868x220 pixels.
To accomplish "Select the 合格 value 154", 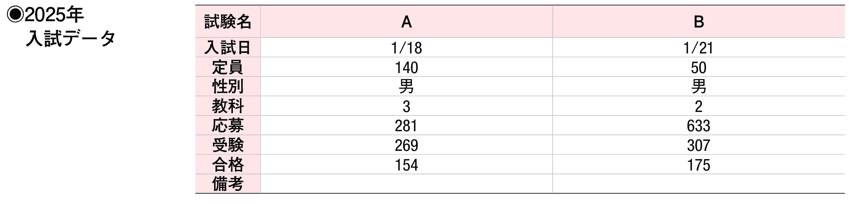I will pos(407,165).
